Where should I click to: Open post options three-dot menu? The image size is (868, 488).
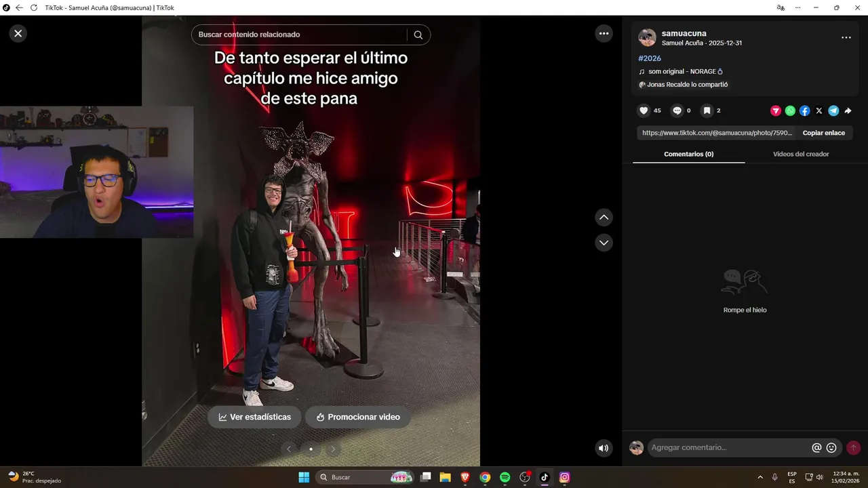(846, 38)
